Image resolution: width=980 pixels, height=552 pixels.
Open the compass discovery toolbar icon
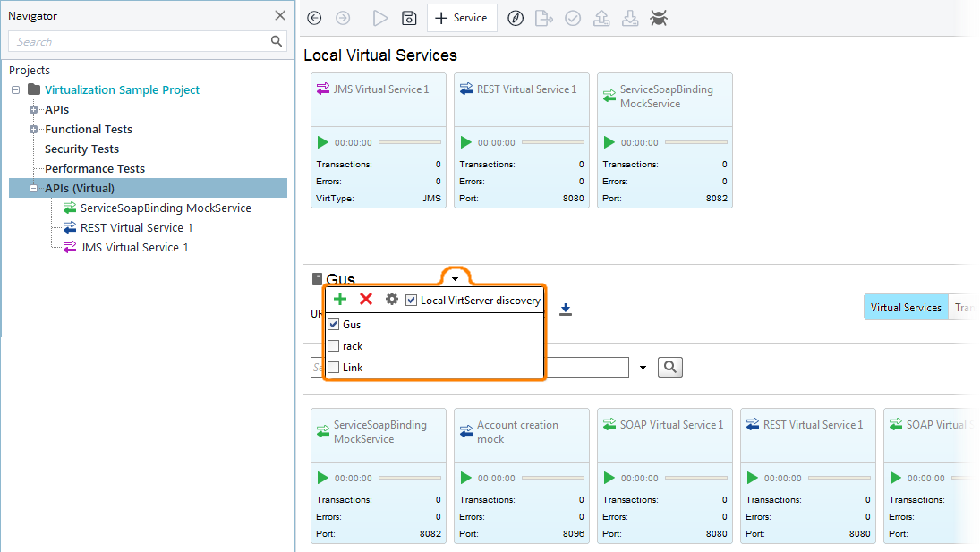[x=515, y=18]
